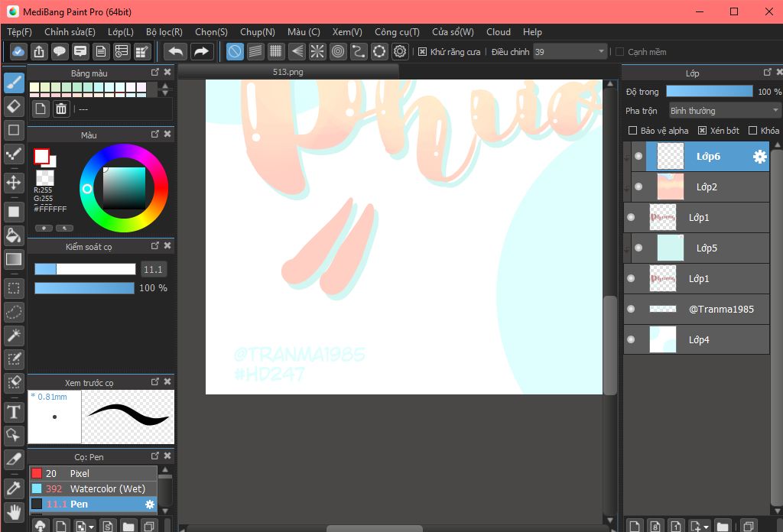
Task: Click the Undo arrow in the toolbar
Action: 176,51
